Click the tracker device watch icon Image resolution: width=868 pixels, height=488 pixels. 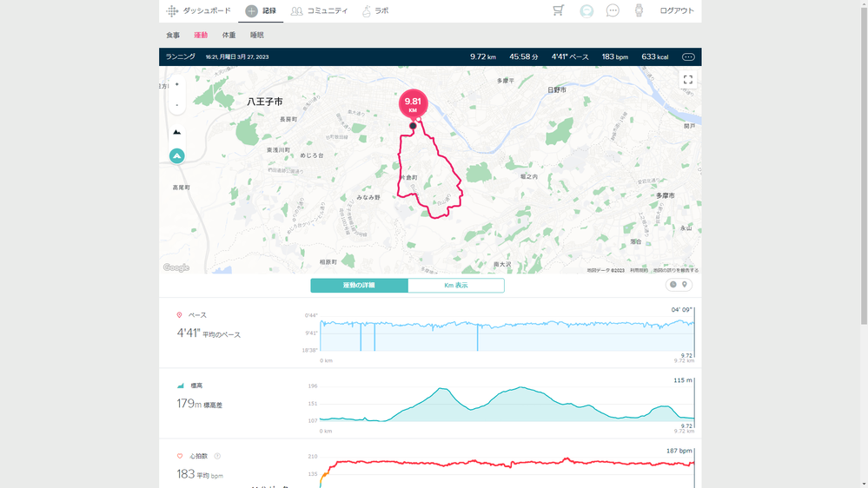[x=639, y=10]
